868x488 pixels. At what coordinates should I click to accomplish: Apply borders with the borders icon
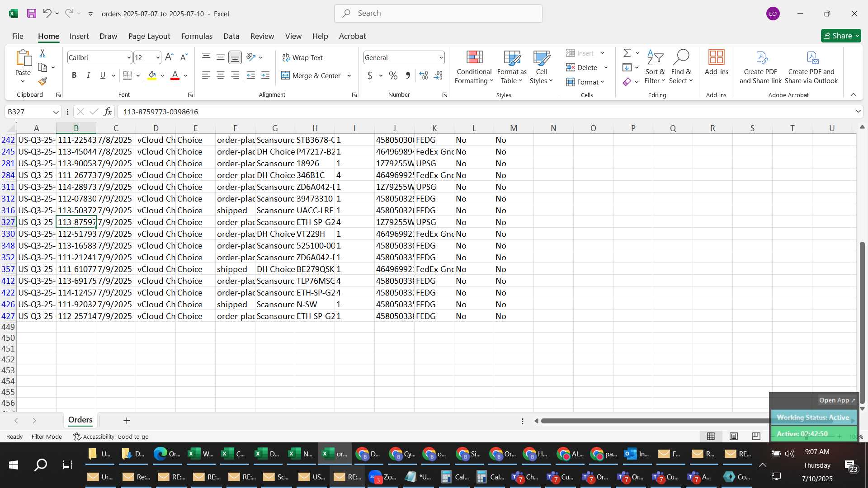point(127,75)
